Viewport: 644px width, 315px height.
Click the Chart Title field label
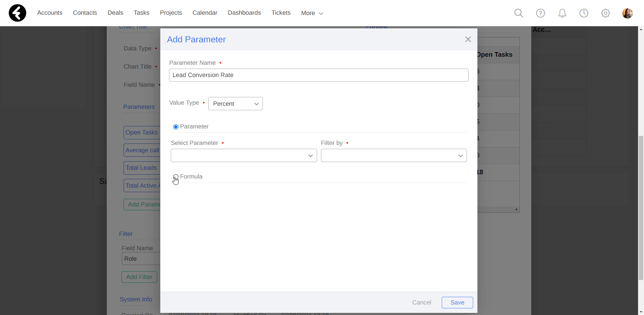138,66
